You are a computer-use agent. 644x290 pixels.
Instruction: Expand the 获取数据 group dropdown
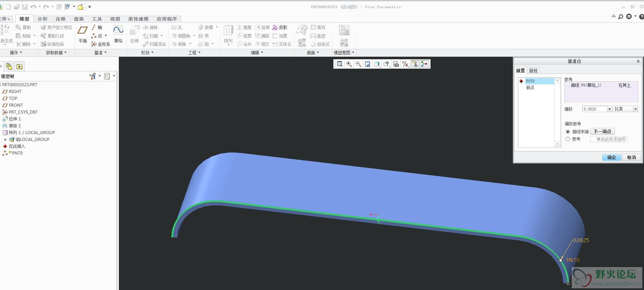[x=57, y=53]
